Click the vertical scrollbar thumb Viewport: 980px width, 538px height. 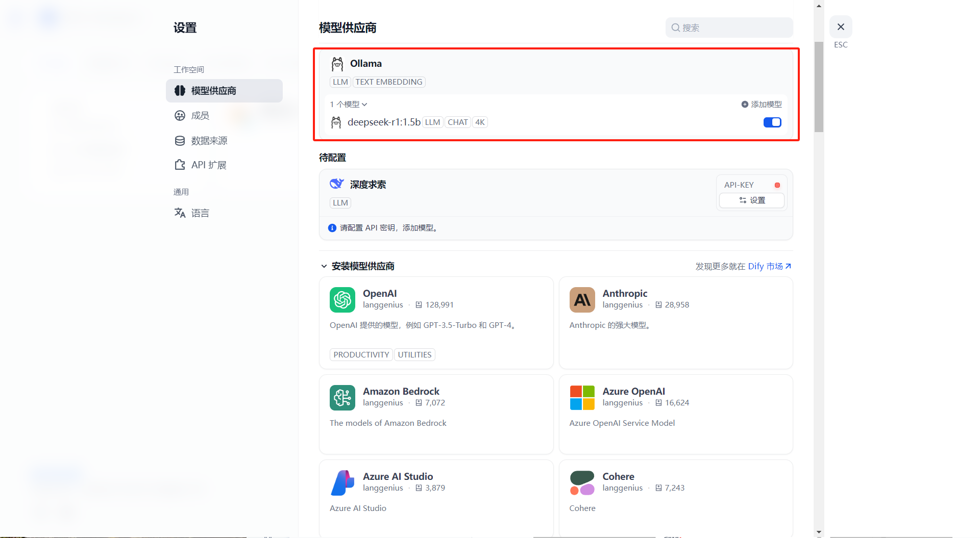pyautogui.click(x=819, y=87)
